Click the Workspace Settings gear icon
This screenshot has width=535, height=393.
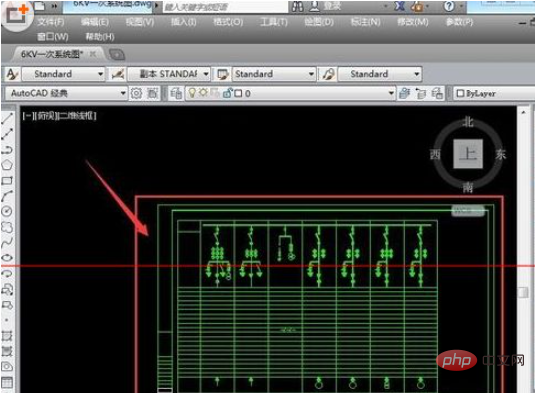(136, 93)
